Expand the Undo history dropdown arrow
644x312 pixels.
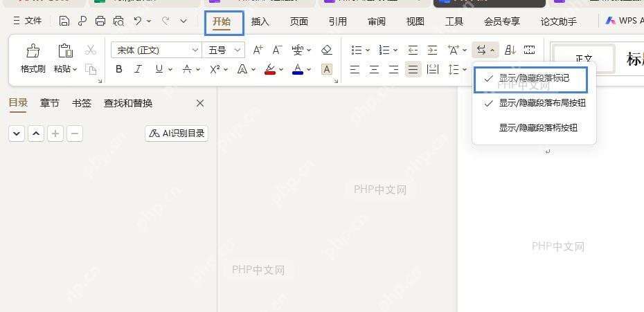[x=149, y=21]
